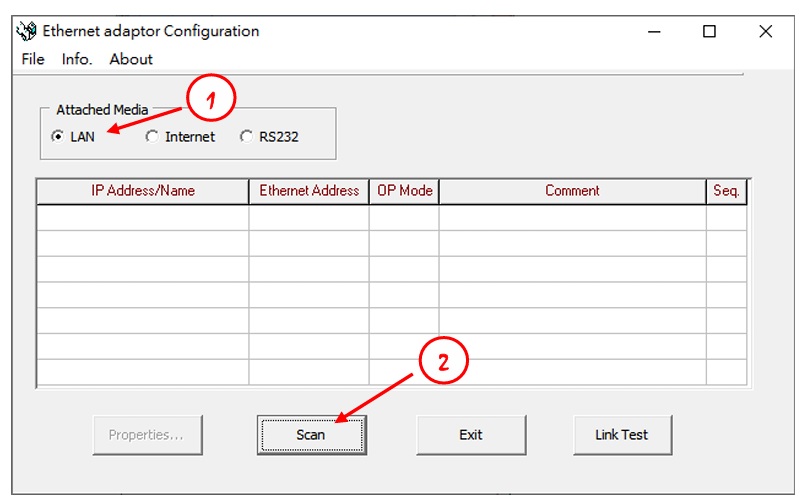This screenshot has height=503, width=803.
Task: Open the About menu
Action: click(x=131, y=59)
